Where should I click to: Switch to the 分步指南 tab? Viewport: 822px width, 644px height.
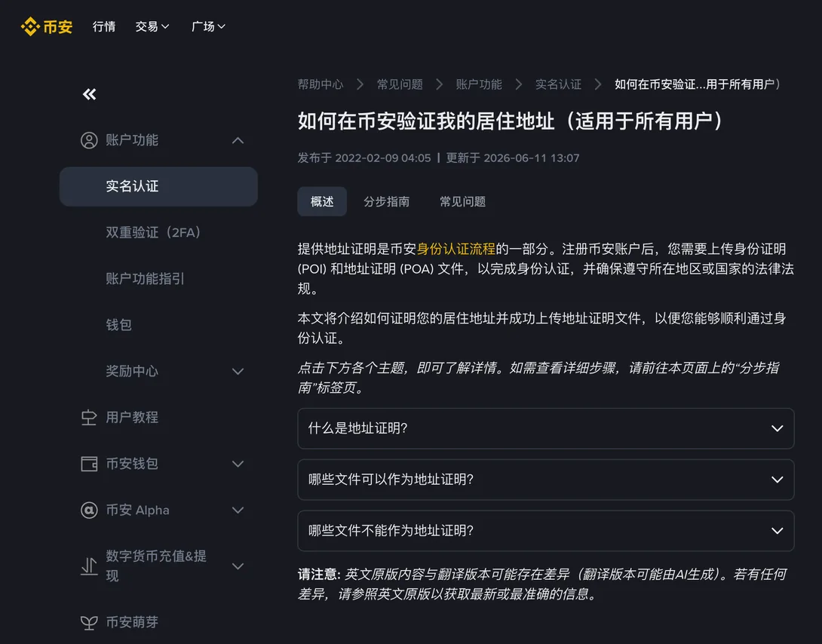click(386, 201)
